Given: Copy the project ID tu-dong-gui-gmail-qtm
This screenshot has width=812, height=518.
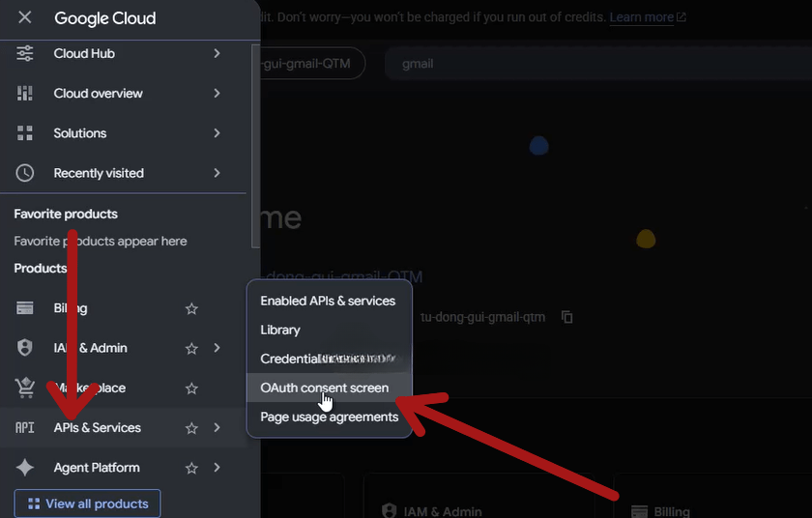Looking at the screenshot, I should point(567,317).
